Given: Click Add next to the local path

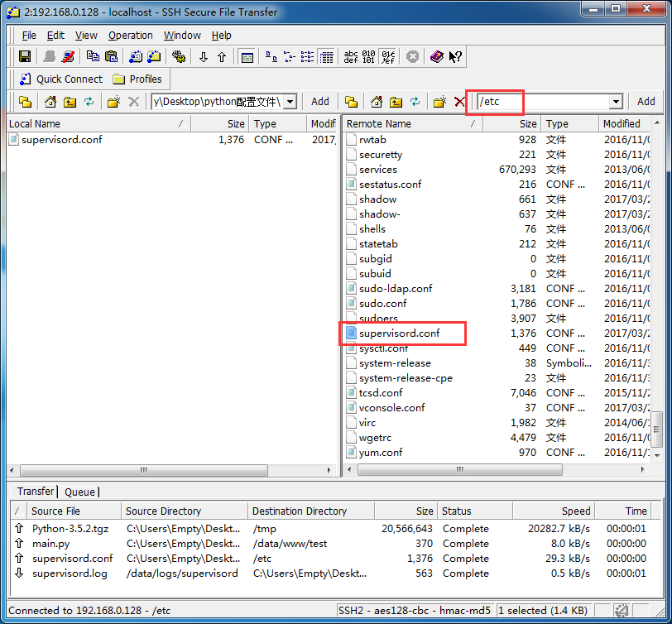Looking at the screenshot, I should (320, 102).
